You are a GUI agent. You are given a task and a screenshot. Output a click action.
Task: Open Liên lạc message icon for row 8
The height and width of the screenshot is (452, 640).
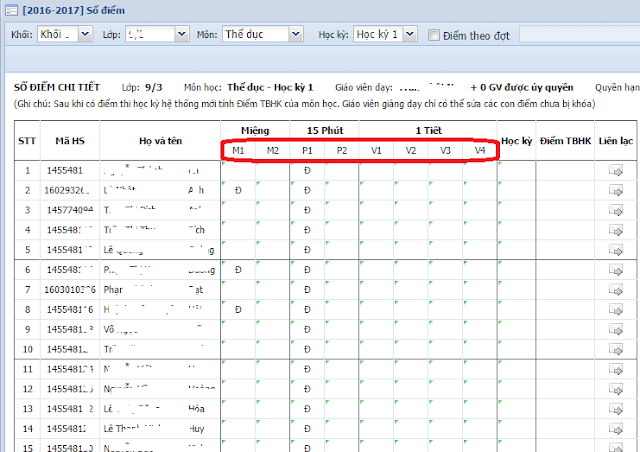[x=616, y=309]
